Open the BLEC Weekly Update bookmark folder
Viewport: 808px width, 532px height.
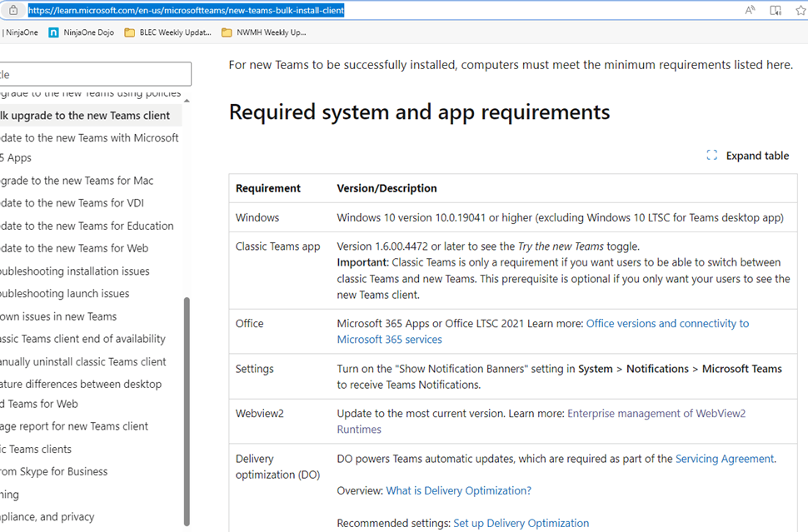pos(169,32)
